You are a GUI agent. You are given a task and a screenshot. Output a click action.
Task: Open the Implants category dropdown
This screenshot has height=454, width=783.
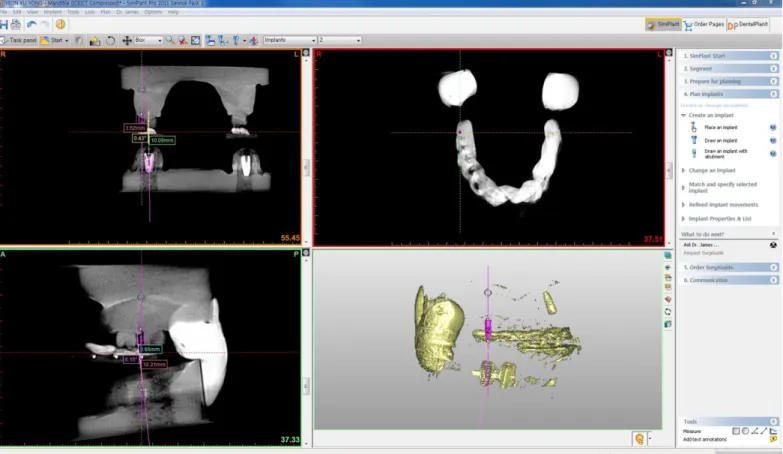click(x=290, y=40)
